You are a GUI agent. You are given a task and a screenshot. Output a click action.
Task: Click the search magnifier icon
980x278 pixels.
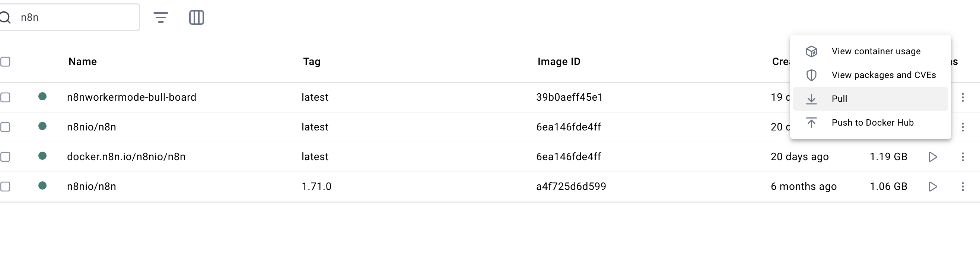click(x=5, y=17)
